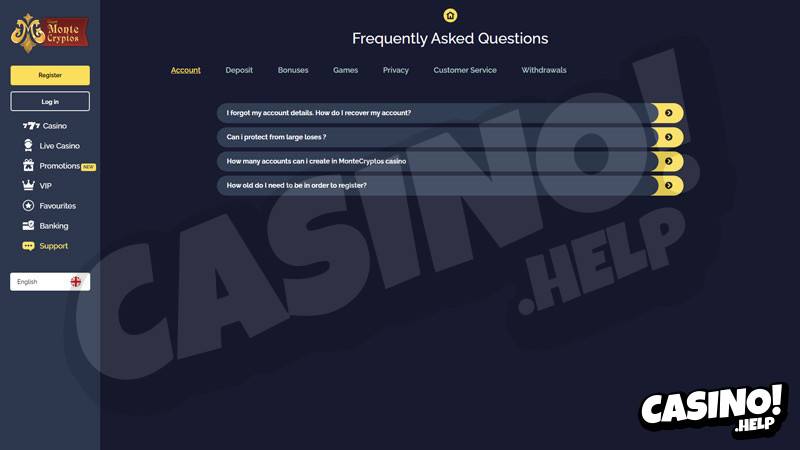Switch to the Withdrawals FAQ tab
This screenshot has height=450, width=800.
pyautogui.click(x=544, y=70)
